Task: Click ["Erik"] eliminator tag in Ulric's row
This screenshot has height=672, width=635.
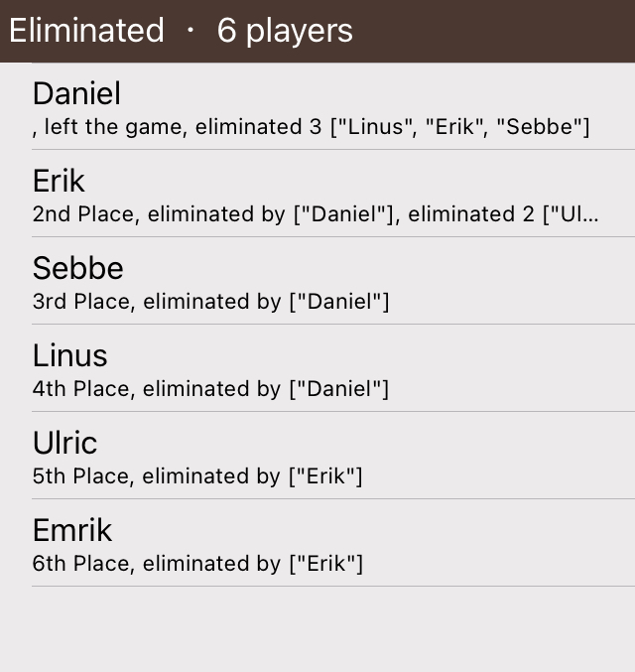Action: [x=324, y=476]
